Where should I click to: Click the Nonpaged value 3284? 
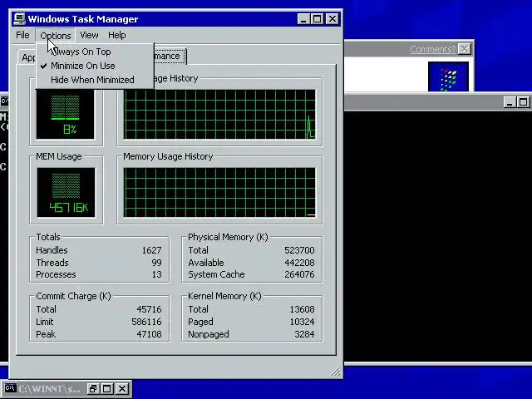[304, 334]
